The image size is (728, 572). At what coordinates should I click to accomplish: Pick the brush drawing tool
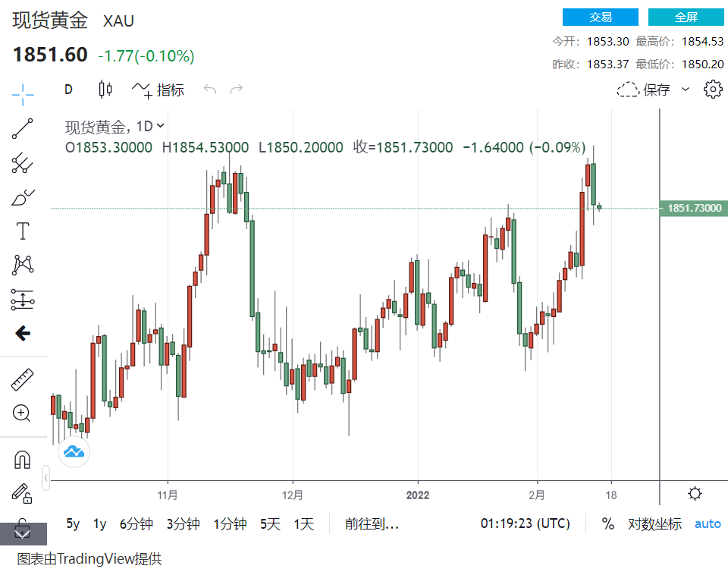[23, 197]
